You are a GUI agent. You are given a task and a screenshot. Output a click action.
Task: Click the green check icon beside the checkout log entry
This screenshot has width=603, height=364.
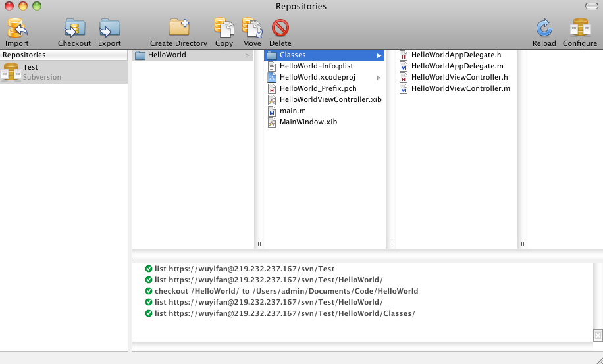(x=149, y=291)
